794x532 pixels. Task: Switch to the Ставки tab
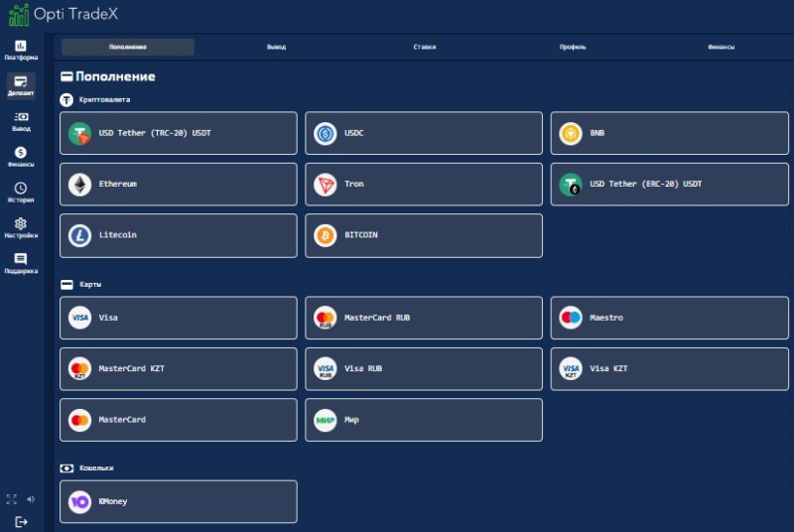425,47
